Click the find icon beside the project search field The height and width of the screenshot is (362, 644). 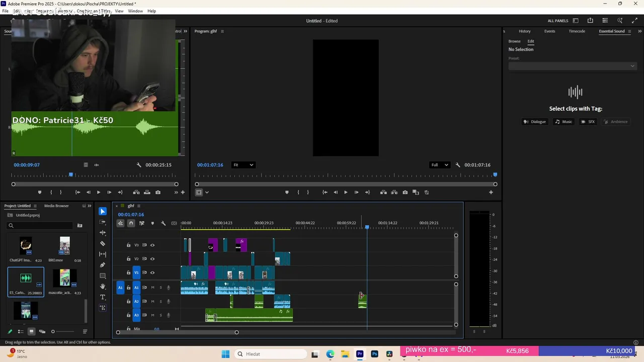point(79,226)
